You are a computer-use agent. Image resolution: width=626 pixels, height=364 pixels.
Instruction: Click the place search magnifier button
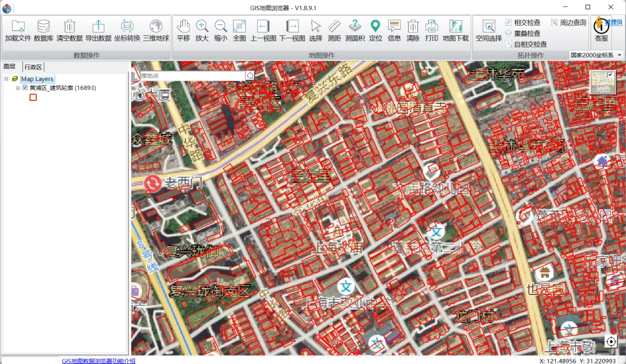pyautogui.click(x=250, y=75)
